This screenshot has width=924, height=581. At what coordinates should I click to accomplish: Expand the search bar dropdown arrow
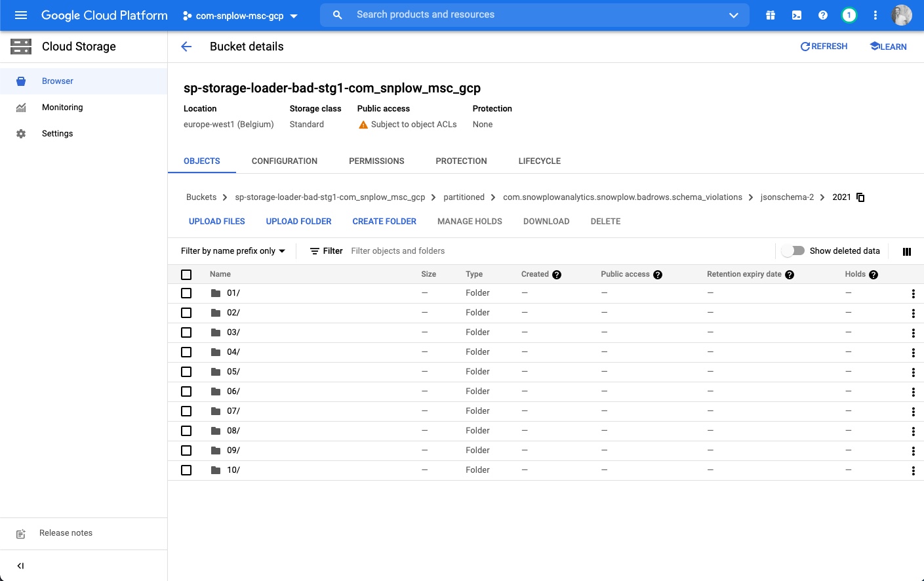[x=734, y=15]
